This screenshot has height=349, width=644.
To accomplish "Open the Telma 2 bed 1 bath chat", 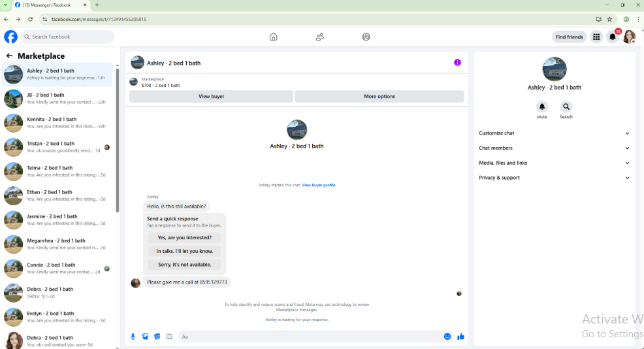I will pos(57,171).
